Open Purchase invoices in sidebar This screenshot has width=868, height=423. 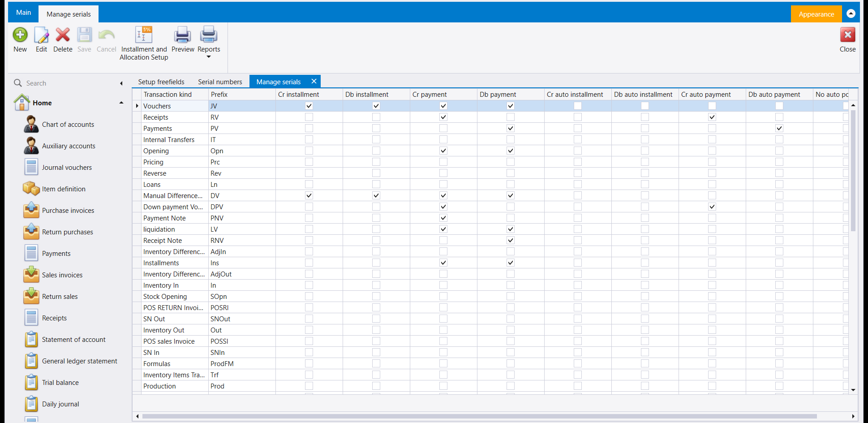point(68,211)
